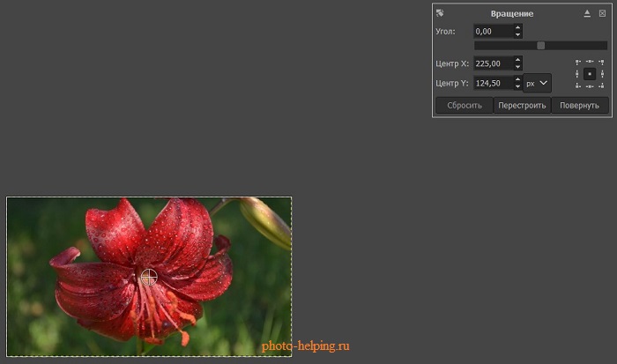Click the red lily image on canvas

(x=149, y=277)
